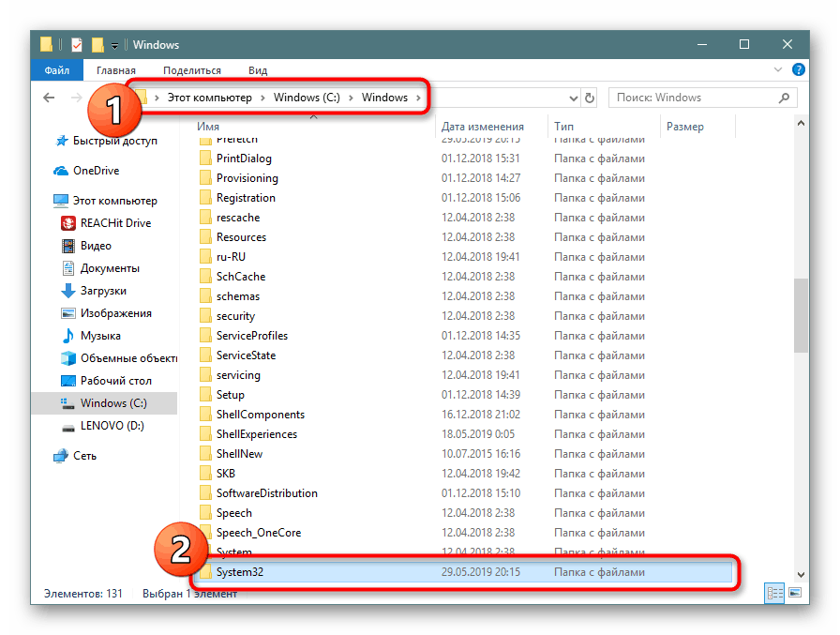The height and width of the screenshot is (635, 840).
Task: Select the Speech_OneCore folder name
Action: coord(259,533)
